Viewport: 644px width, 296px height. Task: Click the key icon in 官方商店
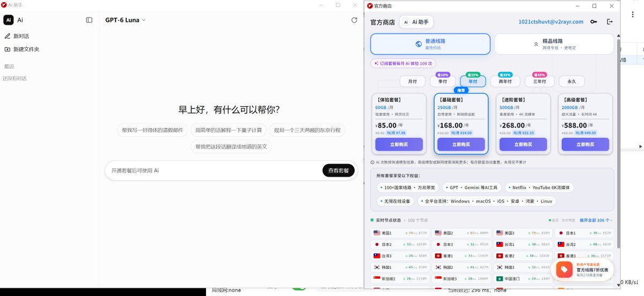point(594,22)
